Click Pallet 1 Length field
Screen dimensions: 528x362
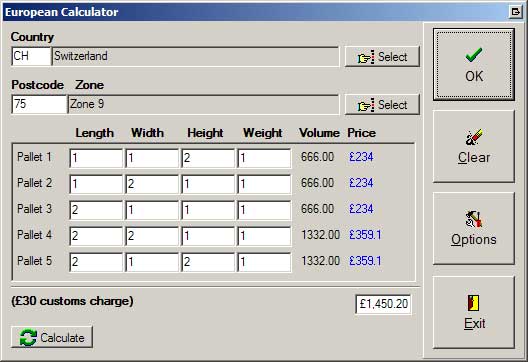96,158
